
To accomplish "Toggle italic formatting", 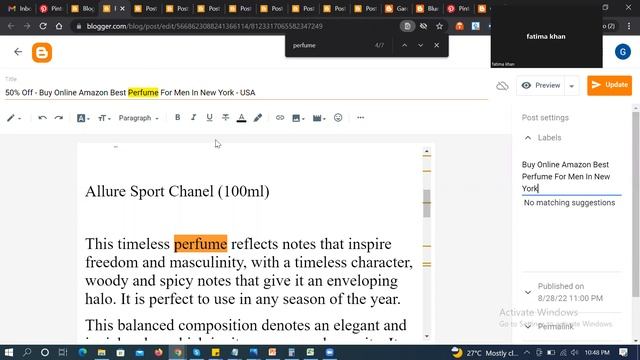I will coord(193,118).
